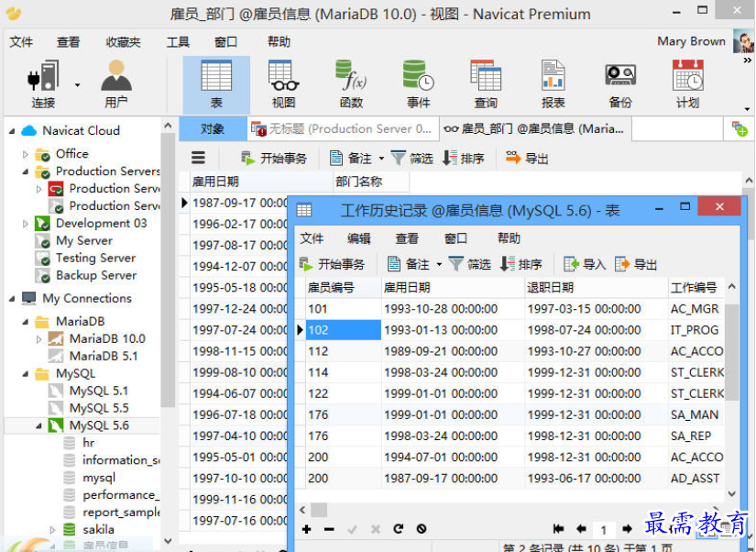Collapse the Production Servers folder
This screenshot has width=756, height=552.
click(26, 171)
